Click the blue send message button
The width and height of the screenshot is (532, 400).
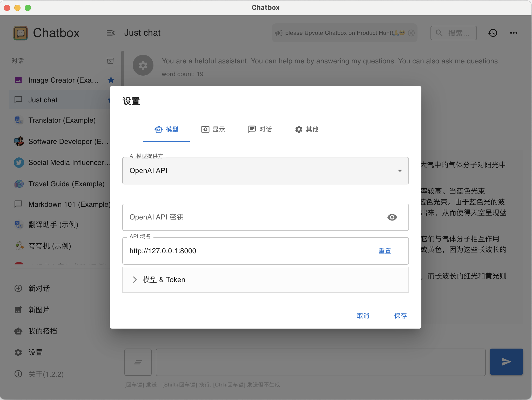point(506,362)
